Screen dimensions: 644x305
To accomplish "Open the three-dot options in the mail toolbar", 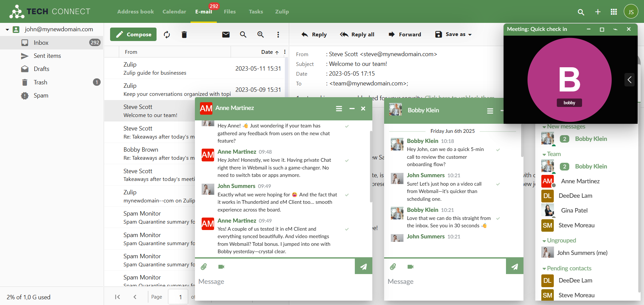I will (278, 34).
